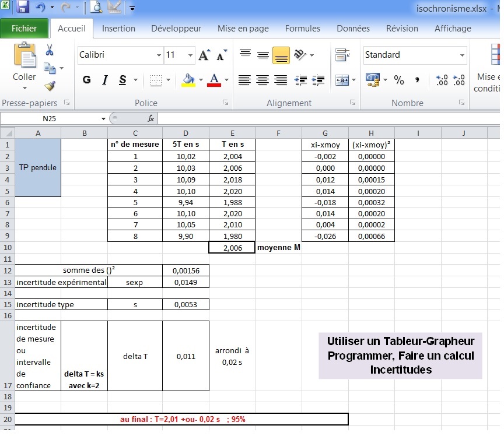Click remove decimal places icon
The width and height of the screenshot is (504, 436).
pos(459,80)
